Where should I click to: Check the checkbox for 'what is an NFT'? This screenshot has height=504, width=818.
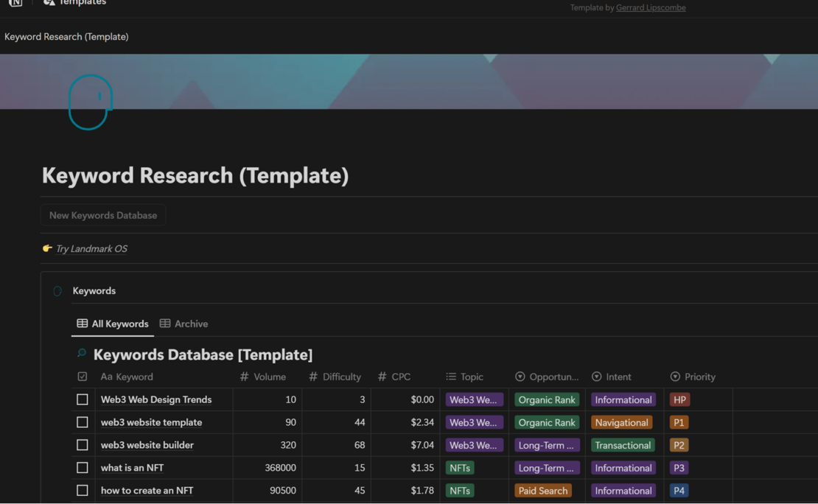[x=83, y=467]
